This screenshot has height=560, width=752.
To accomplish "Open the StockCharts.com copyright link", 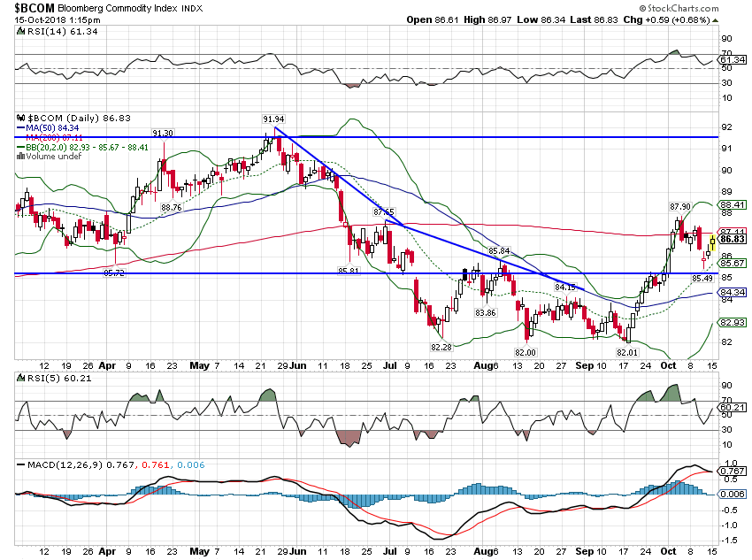I will coord(679,8).
